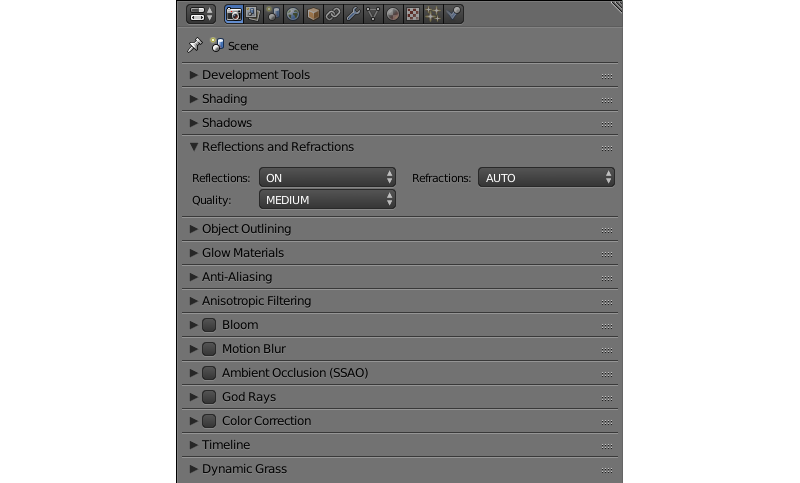Enable the Ambient Occlusion (SSAO) checkbox
The image size is (800, 483).
click(x=209, y=373)
